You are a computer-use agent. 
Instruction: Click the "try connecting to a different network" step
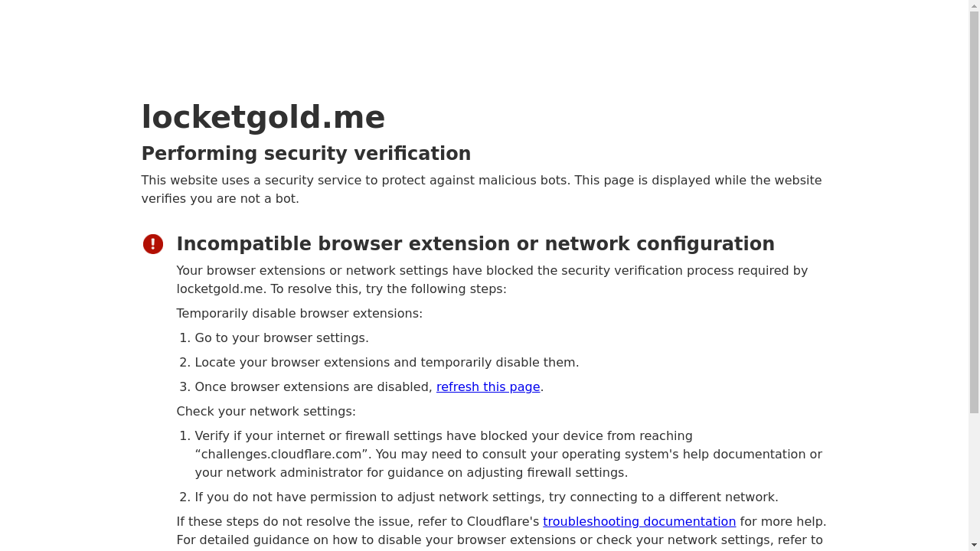[663, 497]
